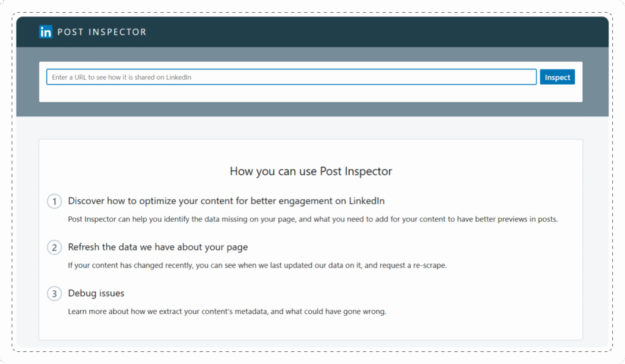The image size is (625, 364).
Task: Click the circle beside the 'Discover' heading
Action: click(x=54, y=201)
